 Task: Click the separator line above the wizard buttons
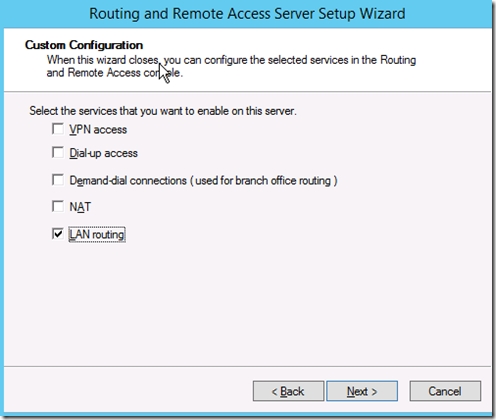click(x=247, y=366)
